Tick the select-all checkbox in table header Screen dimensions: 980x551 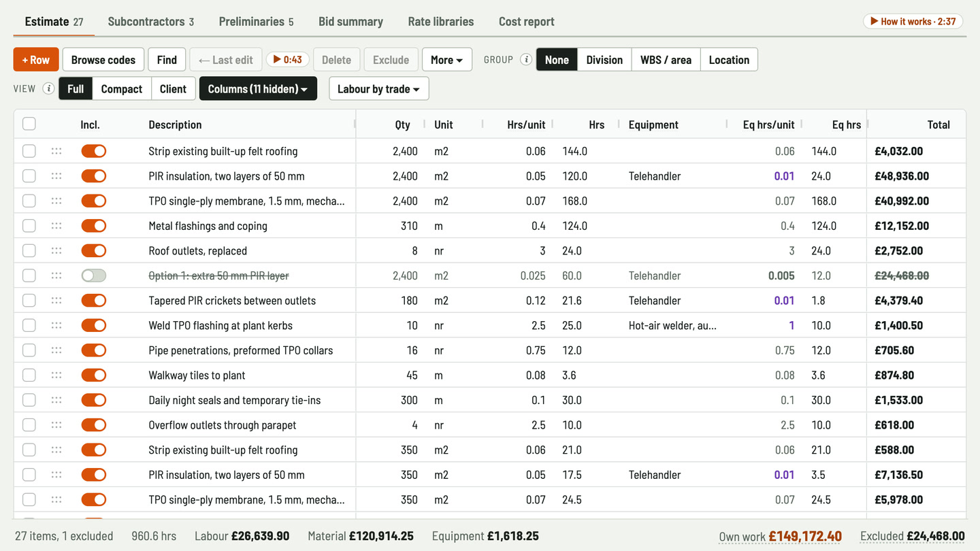[x=29, y=124]
